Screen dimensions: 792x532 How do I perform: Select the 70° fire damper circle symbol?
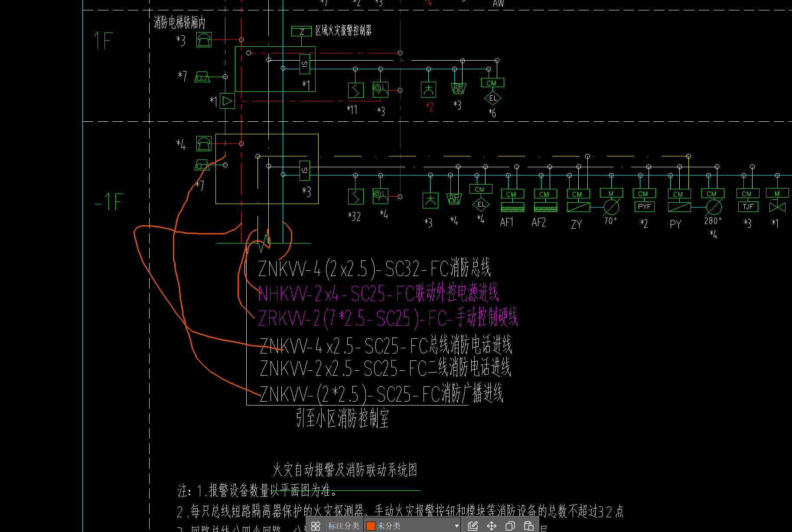tap(611, 207)
